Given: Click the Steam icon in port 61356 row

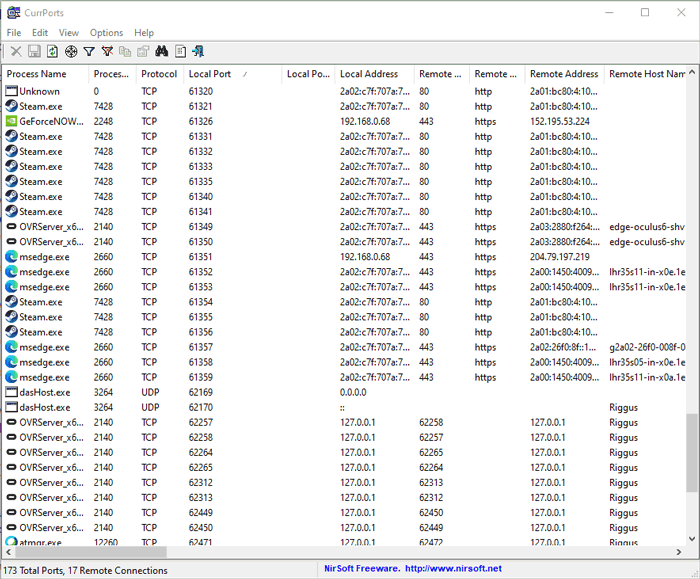Looking at the screenshot, I should click(x=11, y=332).
